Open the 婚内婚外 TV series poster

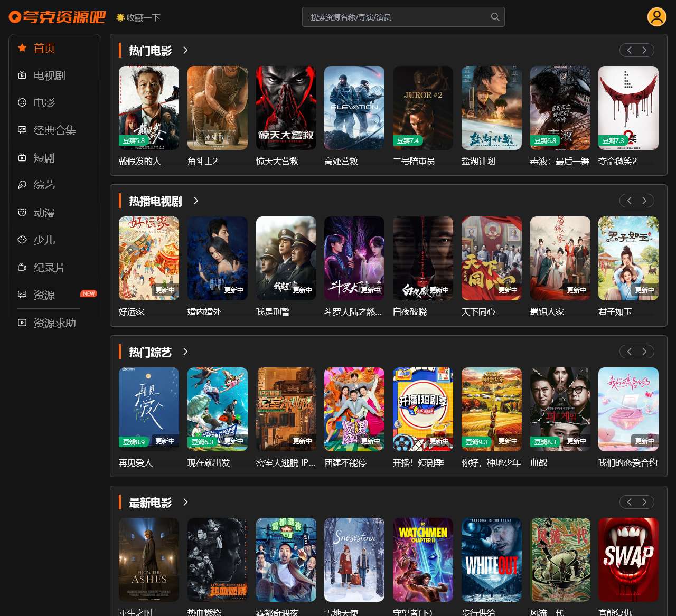(218, 258)
